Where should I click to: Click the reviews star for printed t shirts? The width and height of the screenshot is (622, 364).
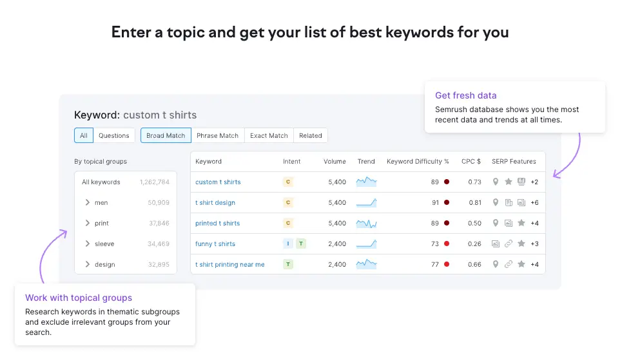pos(521,223)
